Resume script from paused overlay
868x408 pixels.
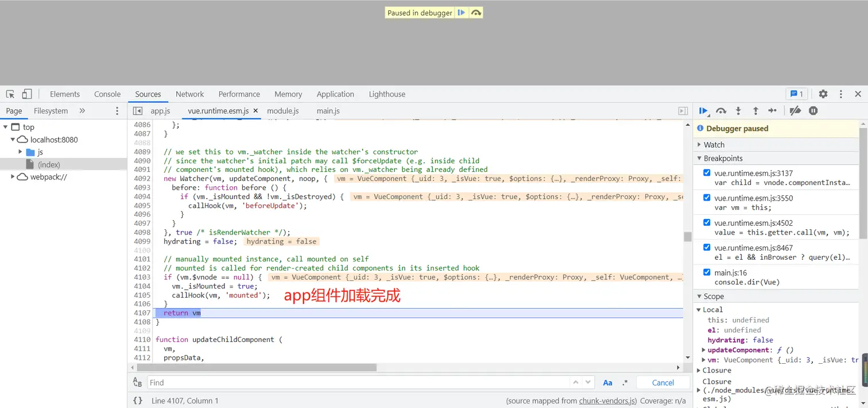(462, 13)
